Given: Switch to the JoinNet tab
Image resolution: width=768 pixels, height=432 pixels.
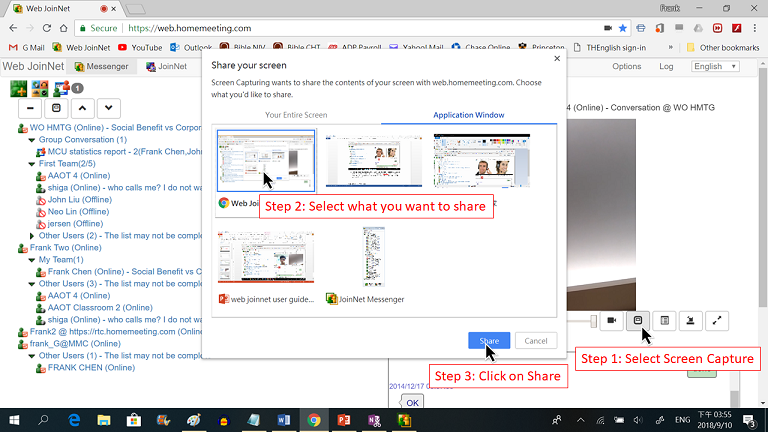Looking at the screenshot, I should click(165, 67).
